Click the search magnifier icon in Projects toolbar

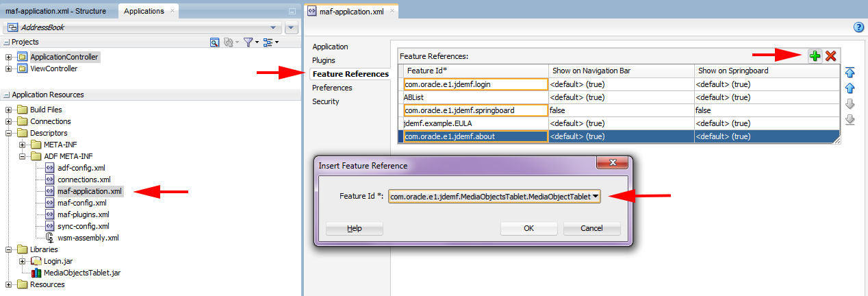pyautogui.click(x=214, y=42)
